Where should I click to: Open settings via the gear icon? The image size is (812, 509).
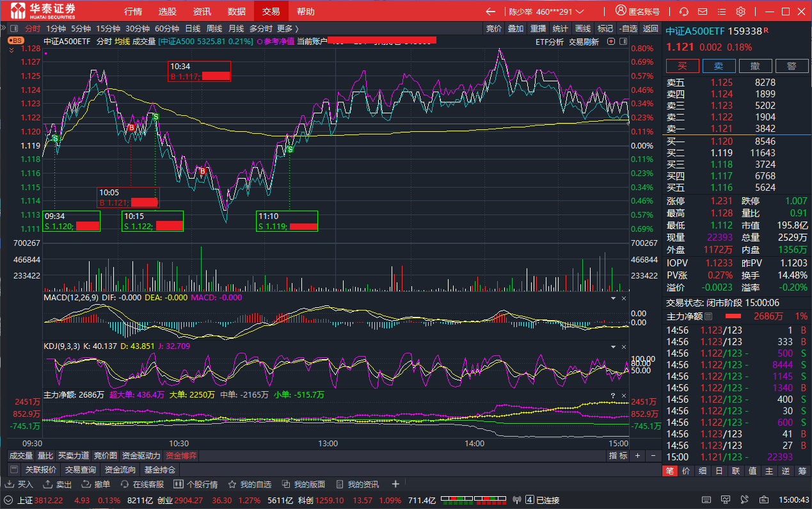click(x=741, y=12)
